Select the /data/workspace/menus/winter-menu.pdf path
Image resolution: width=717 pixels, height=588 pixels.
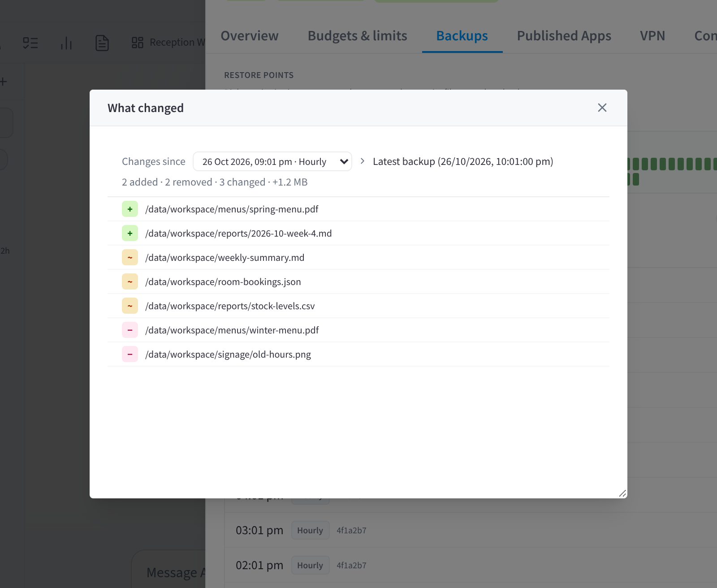(232, 330)
